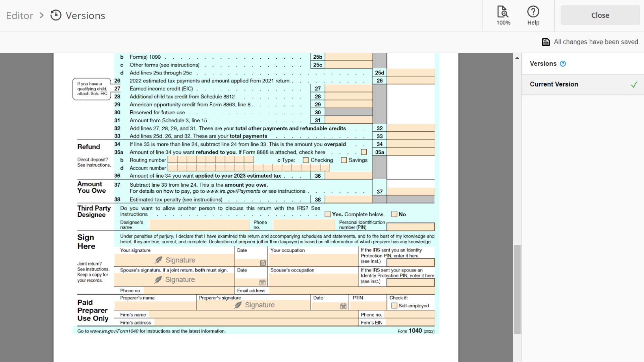This screenshot has height=362, width=644.
Task: Click the Current Version green checkmark
Action: click(x=634, y=84)
